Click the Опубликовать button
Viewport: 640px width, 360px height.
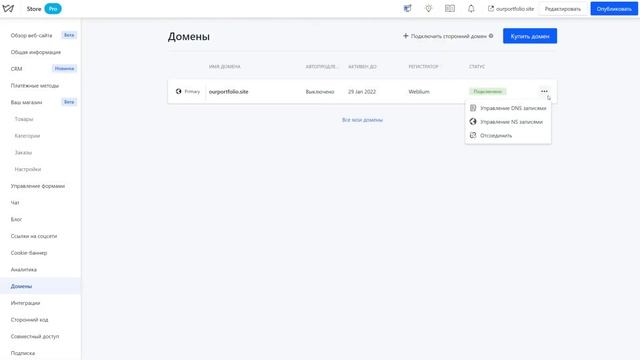[x=614, y=9]
